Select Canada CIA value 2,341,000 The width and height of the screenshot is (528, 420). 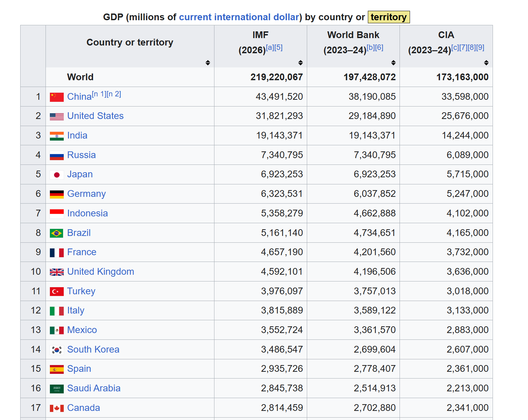tap(468, 408)
